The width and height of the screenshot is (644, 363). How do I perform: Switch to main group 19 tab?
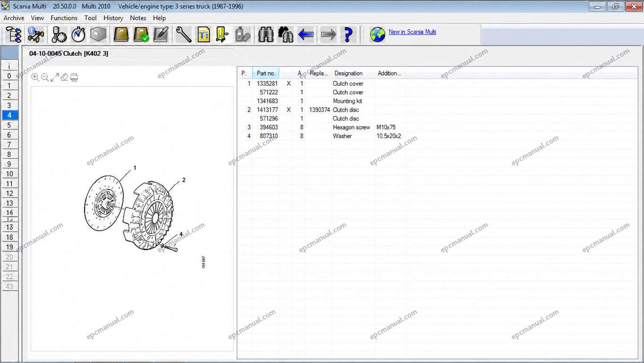9,247
